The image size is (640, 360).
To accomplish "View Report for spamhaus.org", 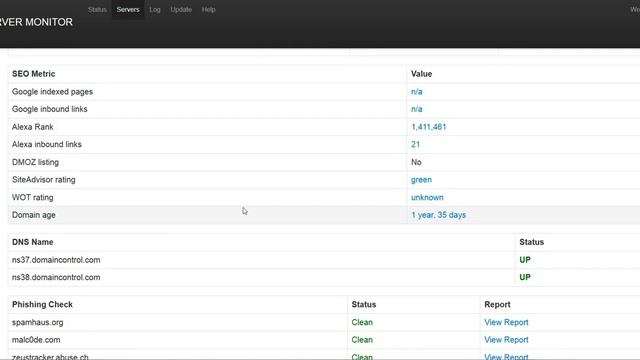I will click(x=506, y=322).
